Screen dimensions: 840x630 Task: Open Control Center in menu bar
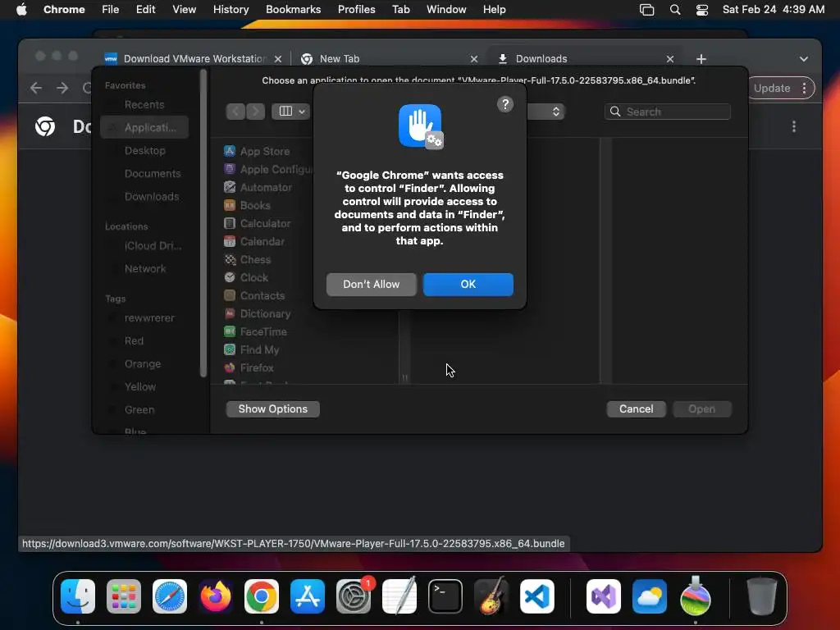[x=702, y=10]
